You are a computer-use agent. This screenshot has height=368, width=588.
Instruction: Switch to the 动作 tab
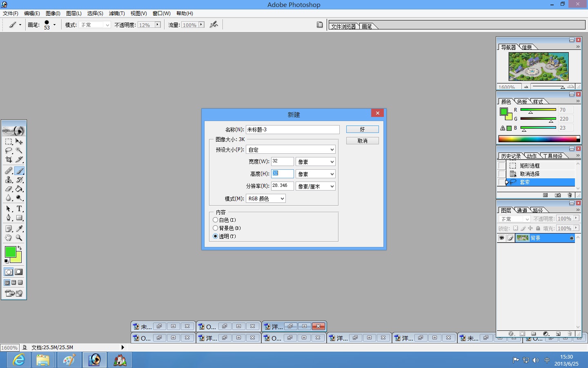(532, 156)
